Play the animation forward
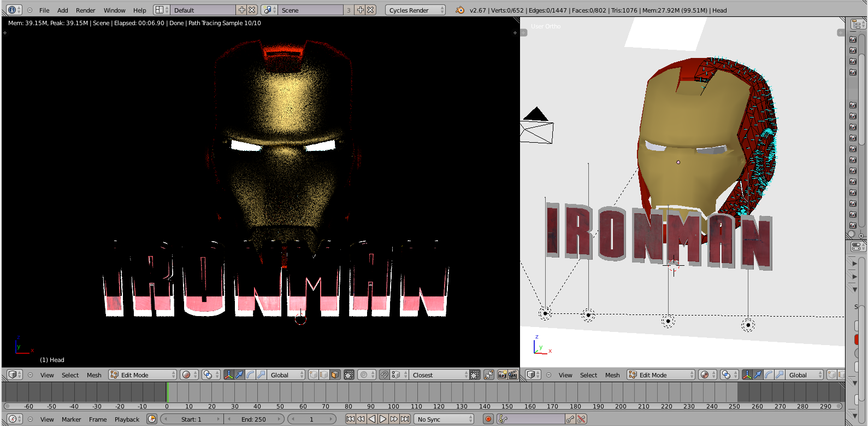The width and height of the screenshot is (868, 426). [383, 419]
